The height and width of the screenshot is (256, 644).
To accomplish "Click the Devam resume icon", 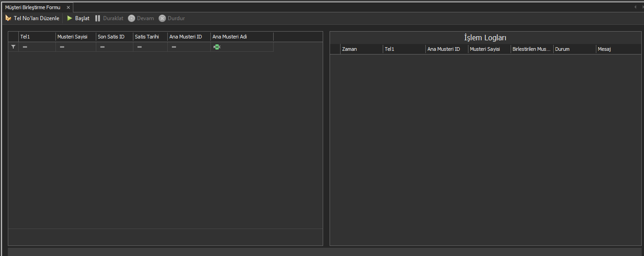I will (132, 18).
